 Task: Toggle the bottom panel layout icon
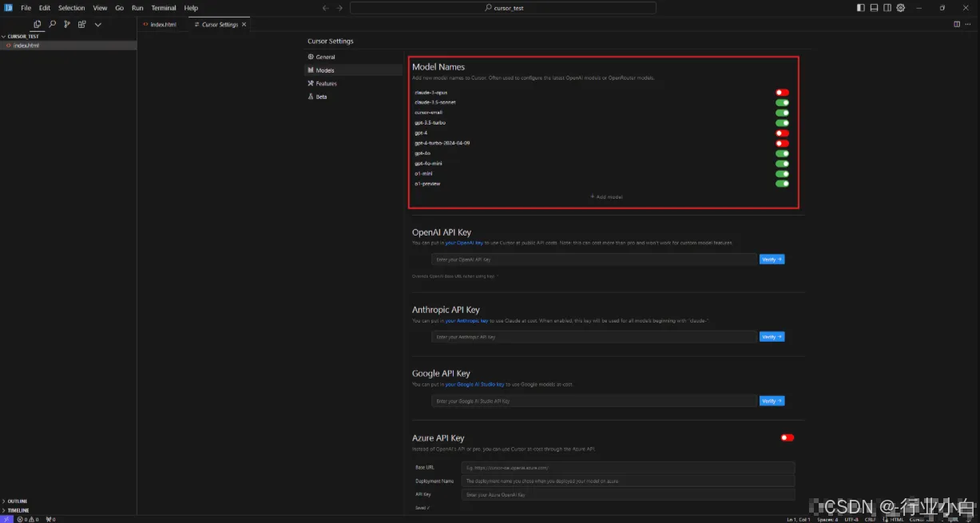coord(875,8)
